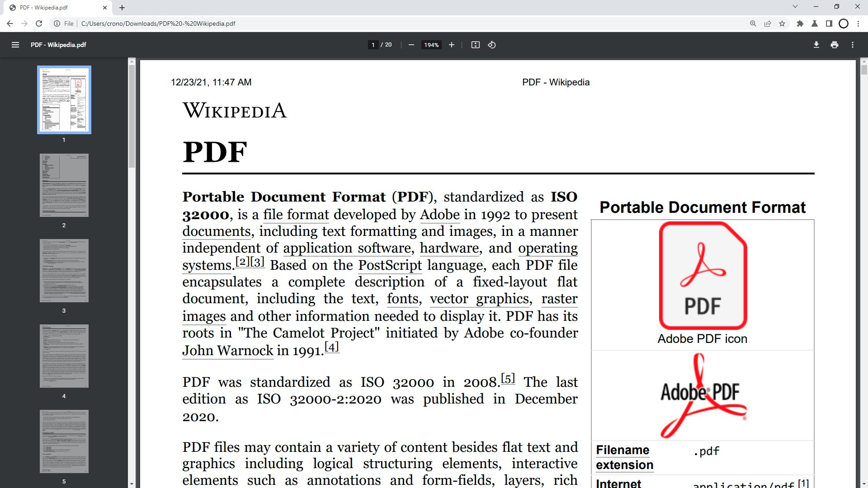This screenshot has height=488, width=868.
Task: Click the 'PDF - Wikipedia.pdf' toolbar title
Action: pyautogui.click(x=58, y=45)
